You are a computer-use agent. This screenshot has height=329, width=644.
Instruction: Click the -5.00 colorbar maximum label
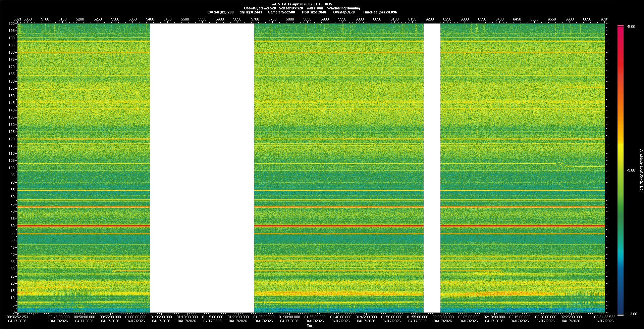coord(631,27)
